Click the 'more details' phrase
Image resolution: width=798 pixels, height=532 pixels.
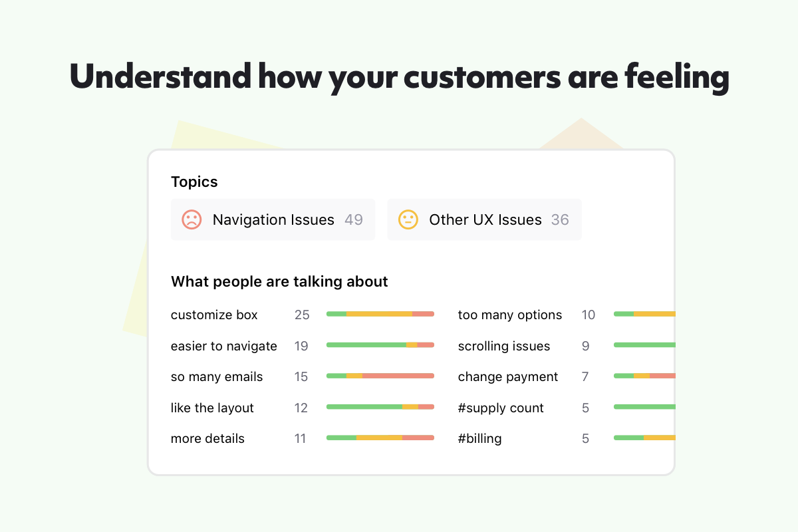[207, 438]
